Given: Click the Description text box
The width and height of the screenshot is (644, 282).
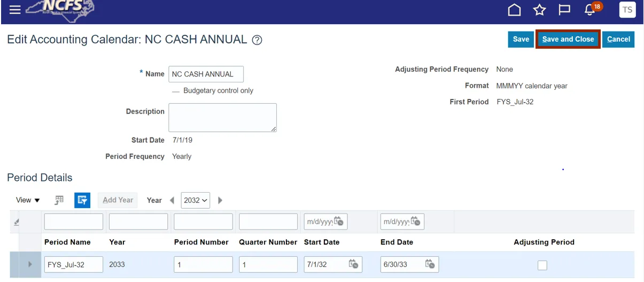Looking at the screenshot, I should tap(222, 118).
